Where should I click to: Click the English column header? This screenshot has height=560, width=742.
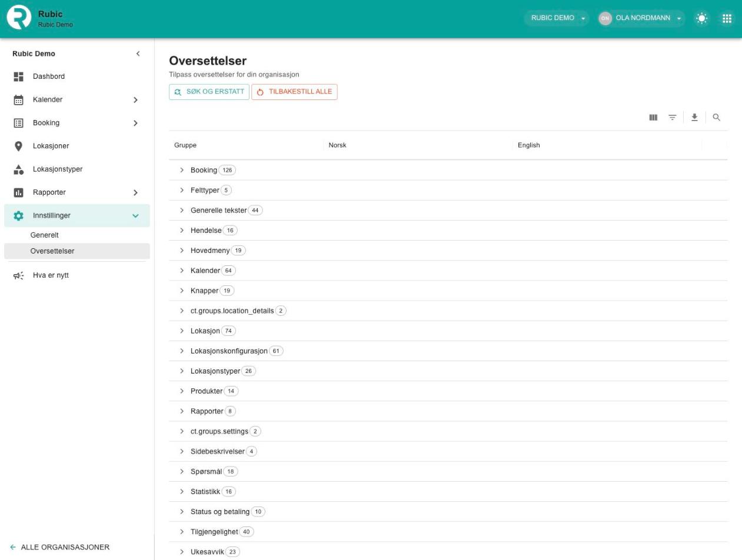pos(529,145)
